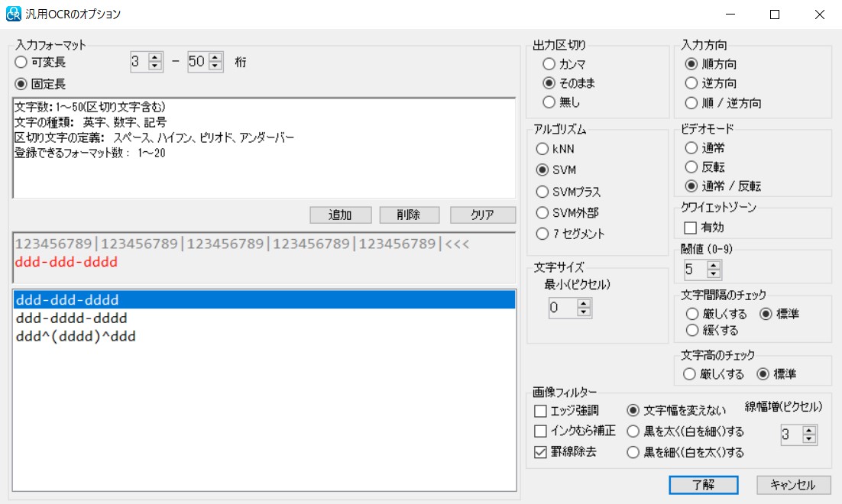Enable インクむら補正 checkbox
The height and width of the screenshot is (504, 842).
(541, 431)
